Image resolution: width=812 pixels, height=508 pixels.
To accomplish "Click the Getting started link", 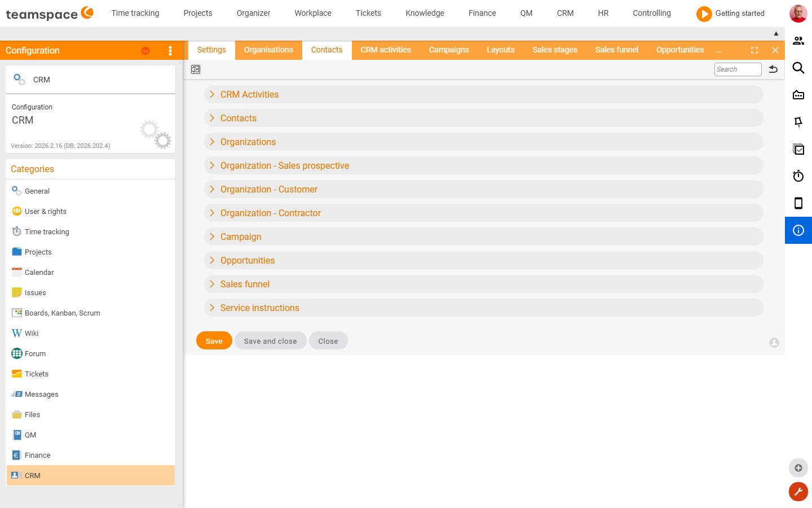I will click(x=740, y=13).
